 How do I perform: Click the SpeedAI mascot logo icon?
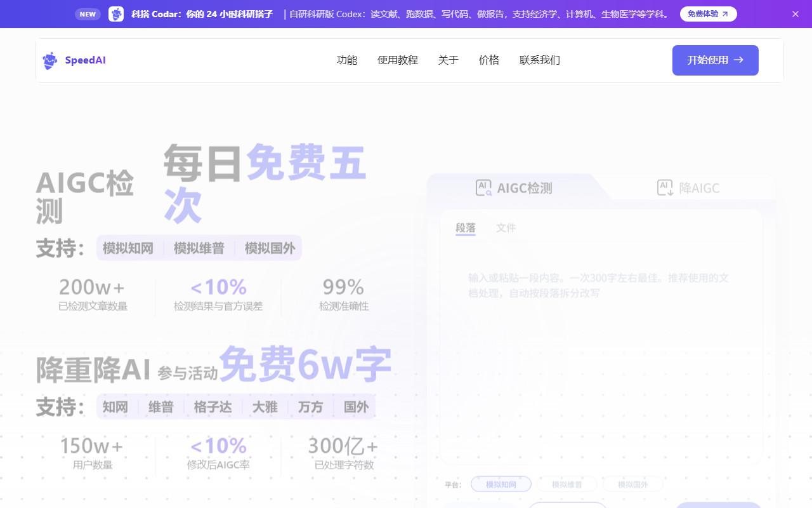[49, 60]
